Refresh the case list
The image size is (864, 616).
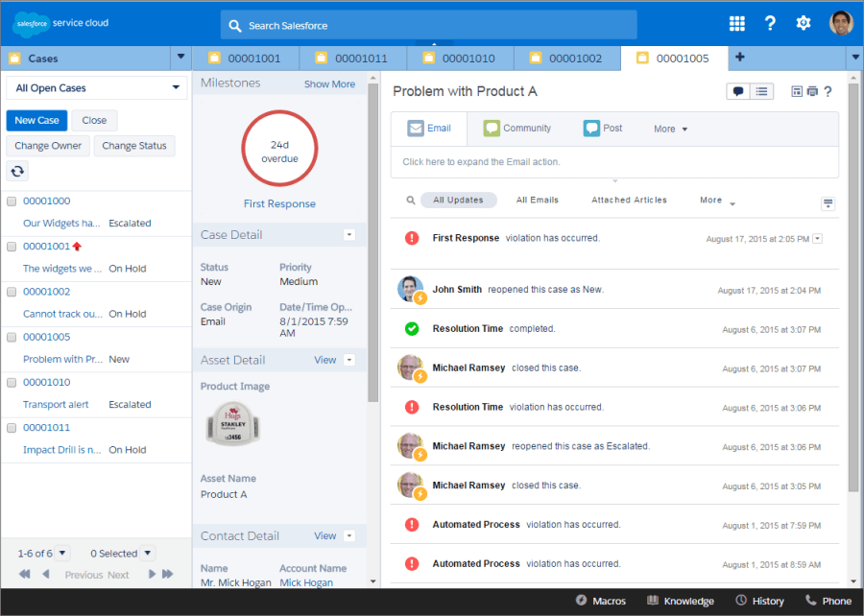17,171
